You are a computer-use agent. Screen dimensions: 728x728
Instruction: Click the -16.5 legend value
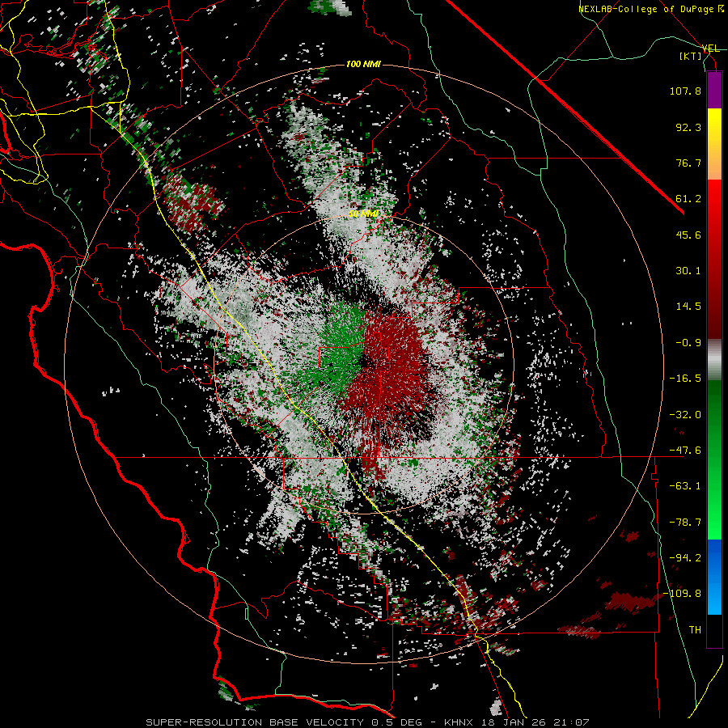[x=685, y=379]
